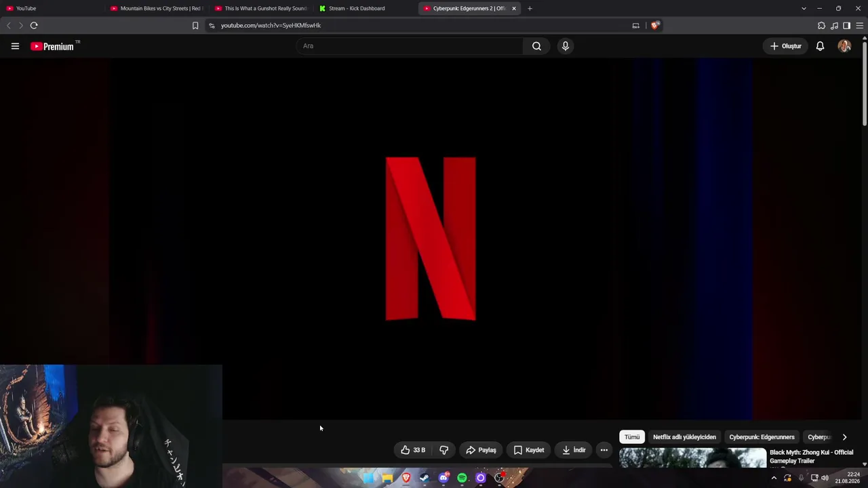Image resolution: width=868 pixels, height=488 pixels.
Task: Open media control music note icon
Action: [x=834, y=26]
